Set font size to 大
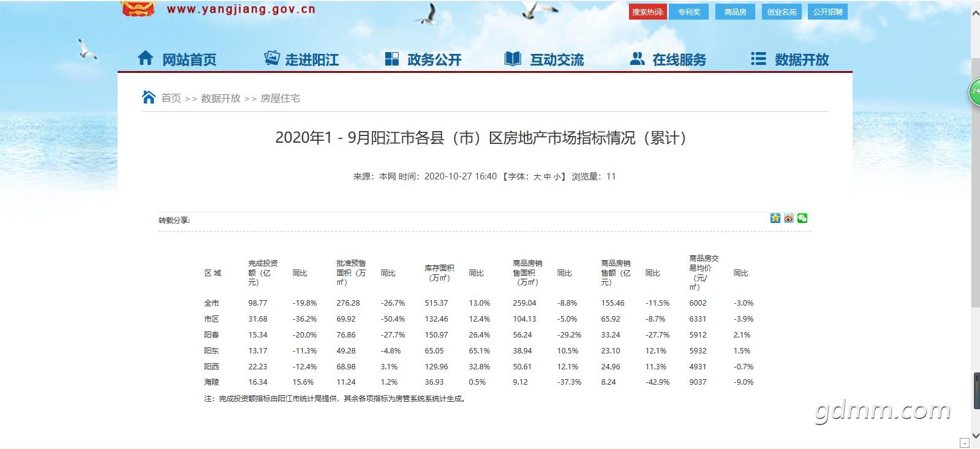The height and width of the screenshot is (449, 980). click(x=537, y=176)
